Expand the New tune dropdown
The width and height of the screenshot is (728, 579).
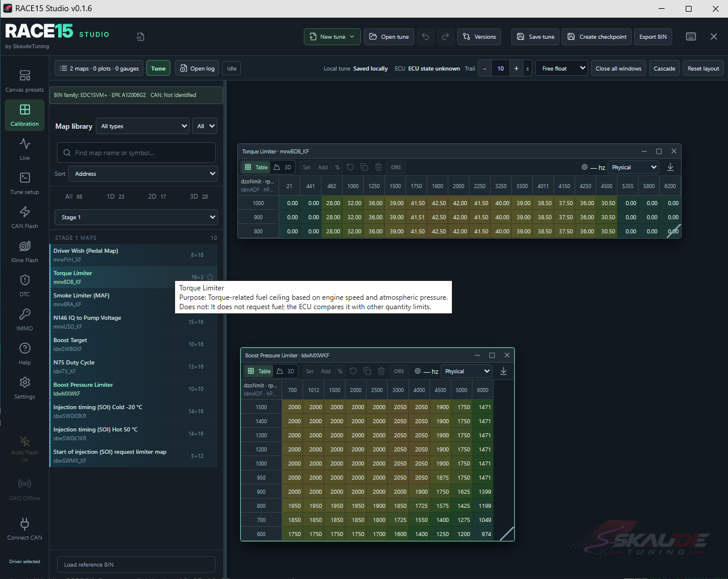click(x=332, y=36)
